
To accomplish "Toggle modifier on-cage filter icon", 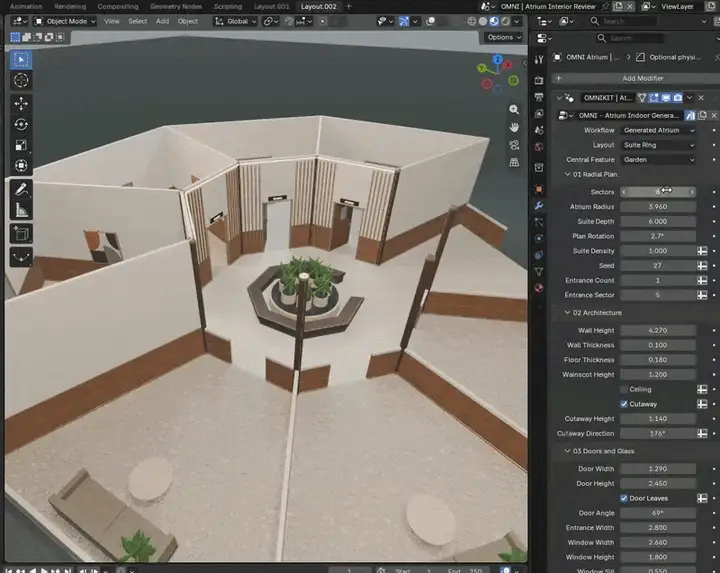I will point(642,98).
